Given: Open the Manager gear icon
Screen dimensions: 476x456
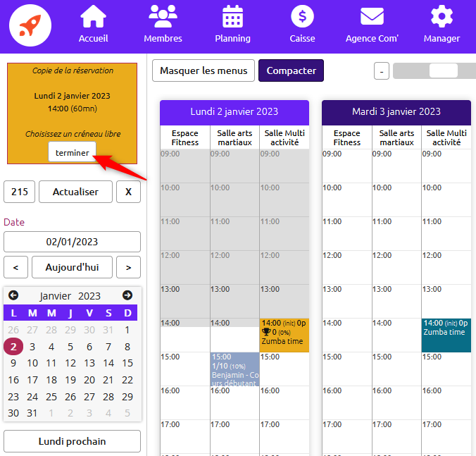Looking at the screenshot, I should [x=441, y=17].
